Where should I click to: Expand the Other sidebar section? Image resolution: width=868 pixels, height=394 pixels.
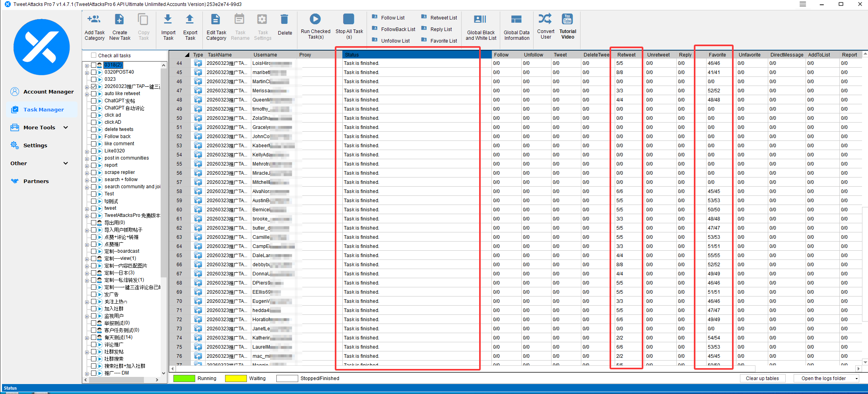(66, 163)
